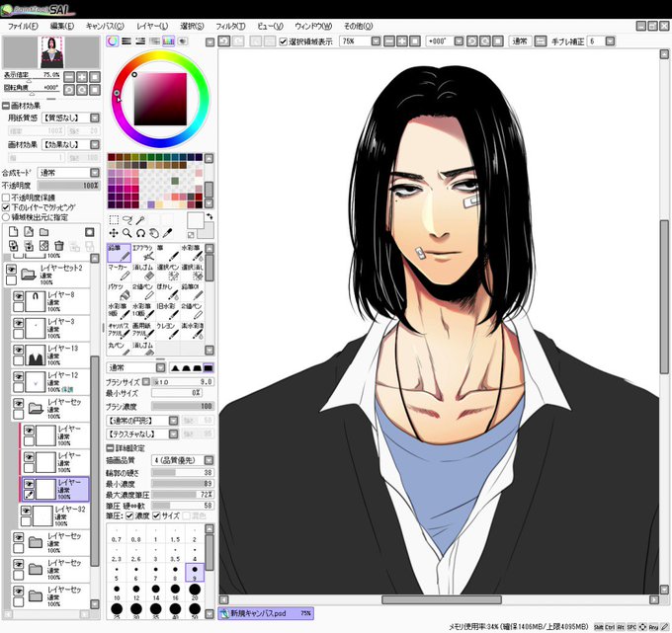Open the ウィンドウ(W) menu
The height and width of the screenshot is (633, 672).
(x=313, y=26)
